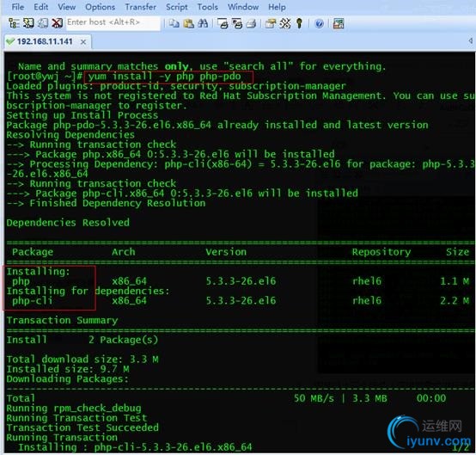Click 'php-cli' package name in table
476x455 pixels.
tap(32, 301)
